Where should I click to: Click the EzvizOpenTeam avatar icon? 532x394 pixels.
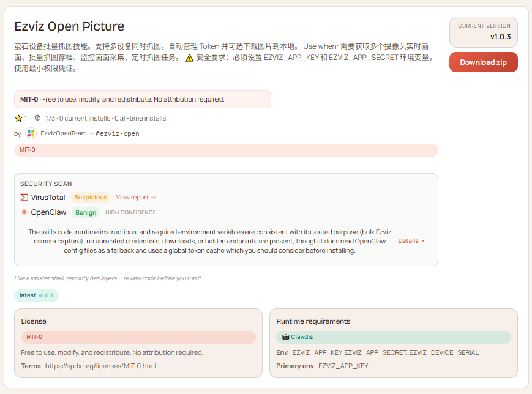31,133
